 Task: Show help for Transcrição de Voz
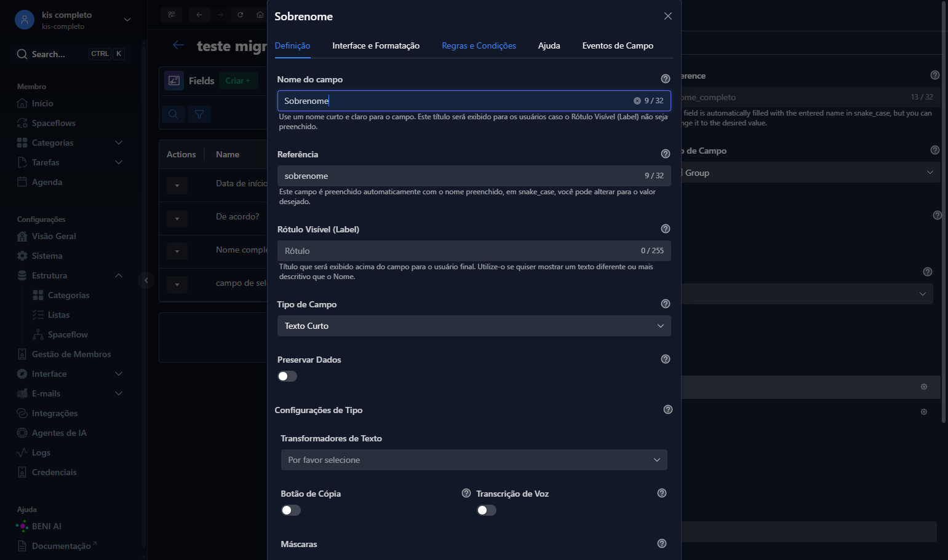pos(662,493)
